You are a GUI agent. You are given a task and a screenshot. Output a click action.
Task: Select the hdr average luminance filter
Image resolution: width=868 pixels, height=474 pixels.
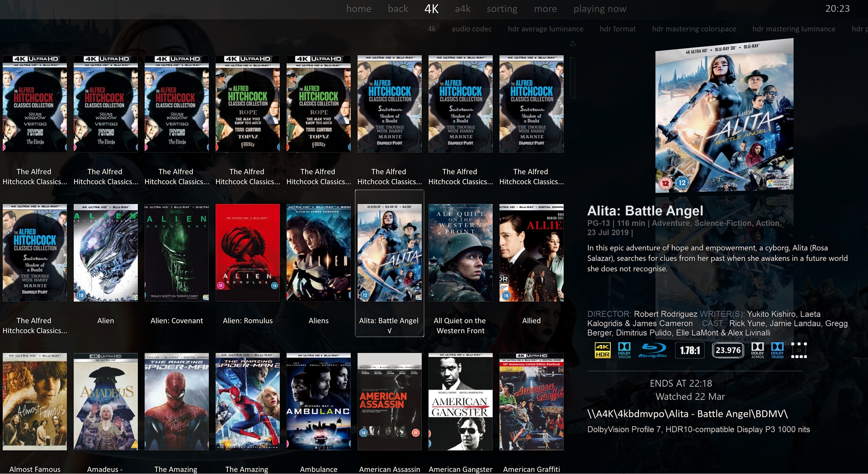tap(546, 28)
